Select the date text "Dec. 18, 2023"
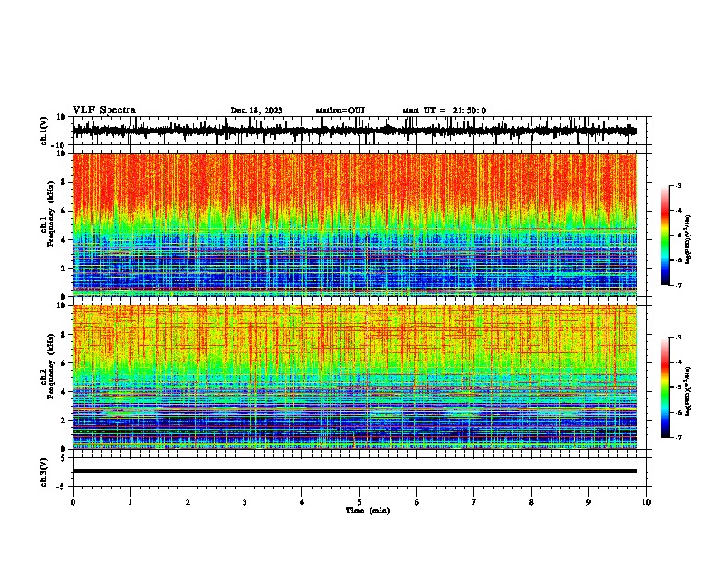The width and height of the screenshot is (728, 563). pyautogui.click(x=256, y=110)
